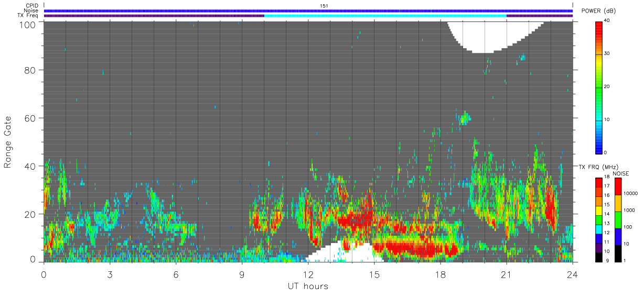
Task: Click the 40 tick on the POWER scale
Action: pos(606,21)
